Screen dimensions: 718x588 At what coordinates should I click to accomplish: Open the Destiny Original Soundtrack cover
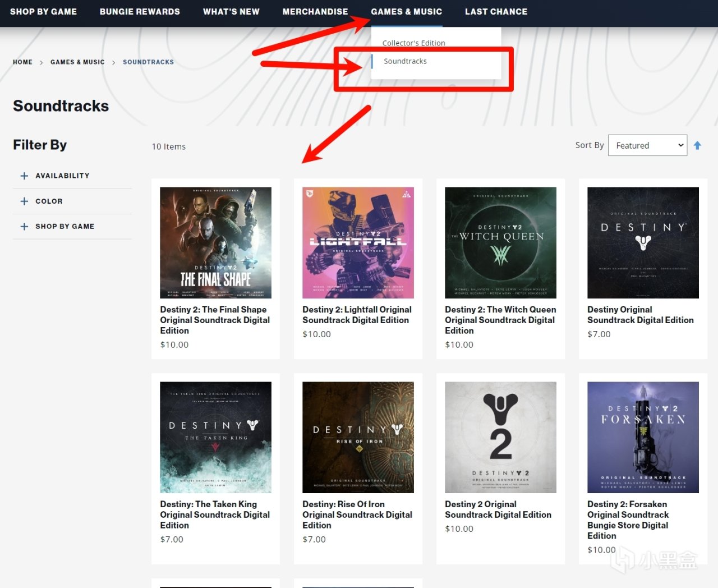click(x=643, y=242)
